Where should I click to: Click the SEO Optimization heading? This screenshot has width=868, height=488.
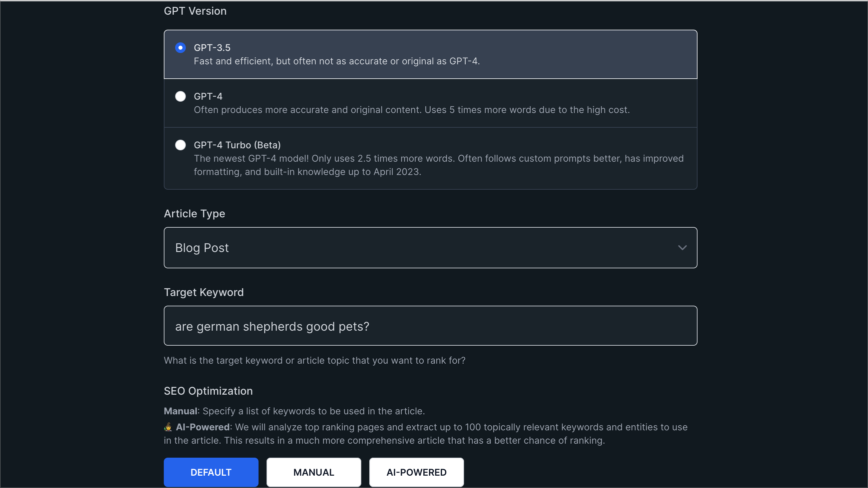pyautogui.click(x=208, y=391)
